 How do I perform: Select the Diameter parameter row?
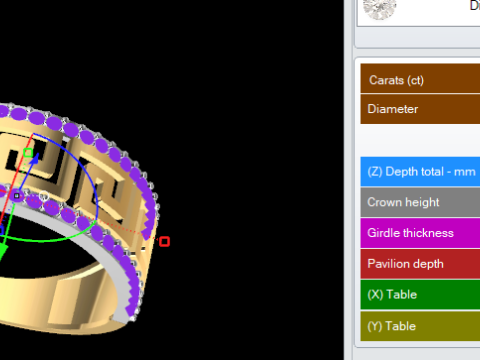click(420, 109)
